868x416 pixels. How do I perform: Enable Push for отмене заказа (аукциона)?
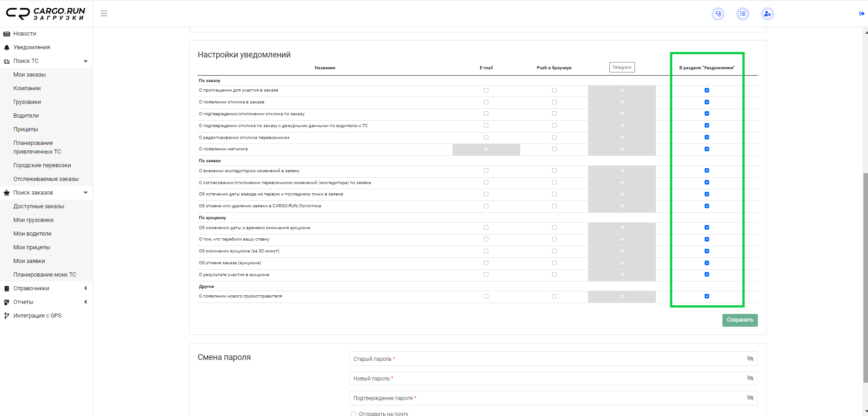point(554,263)
